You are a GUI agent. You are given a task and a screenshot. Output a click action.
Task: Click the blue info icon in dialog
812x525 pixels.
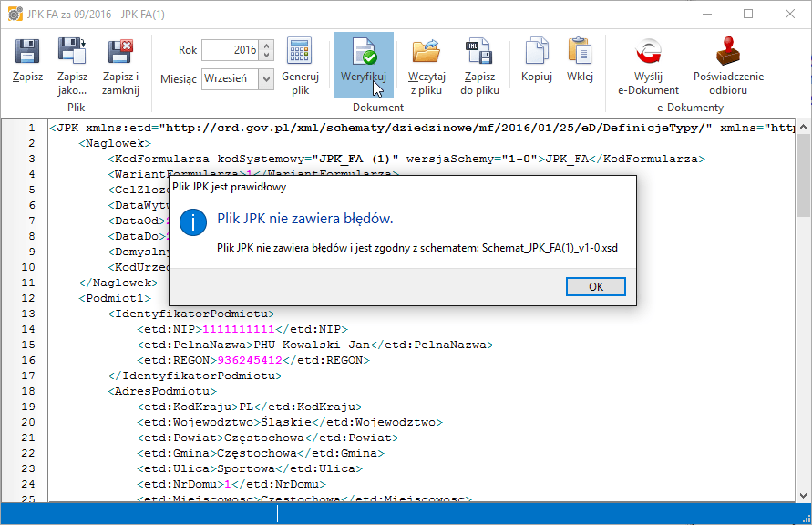tap(192, 221)
